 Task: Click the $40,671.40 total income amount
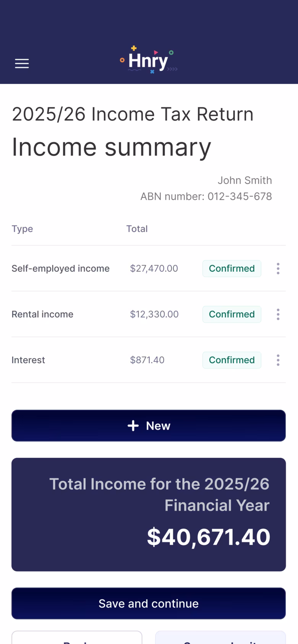[209, 537]
